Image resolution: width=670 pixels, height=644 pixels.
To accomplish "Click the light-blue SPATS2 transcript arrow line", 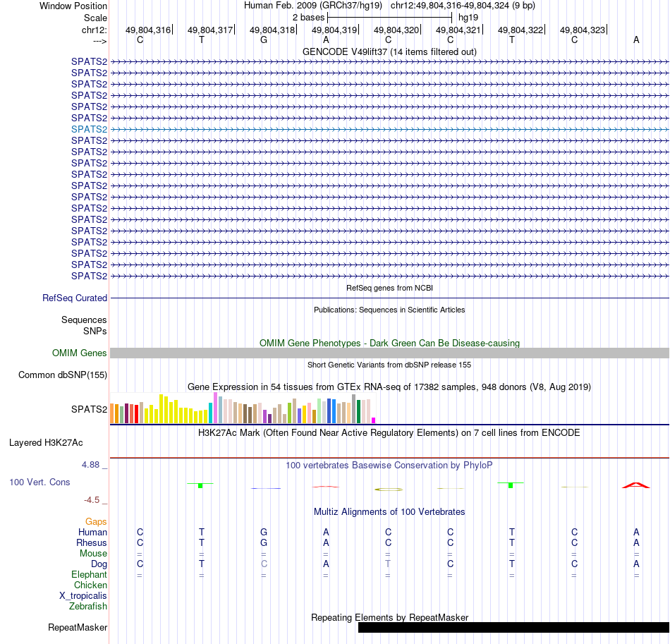I will 390,129.
